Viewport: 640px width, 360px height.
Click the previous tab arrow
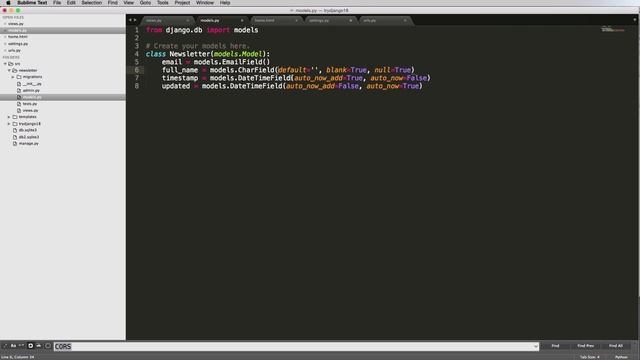pyautogui.click(x=130, y=20)
